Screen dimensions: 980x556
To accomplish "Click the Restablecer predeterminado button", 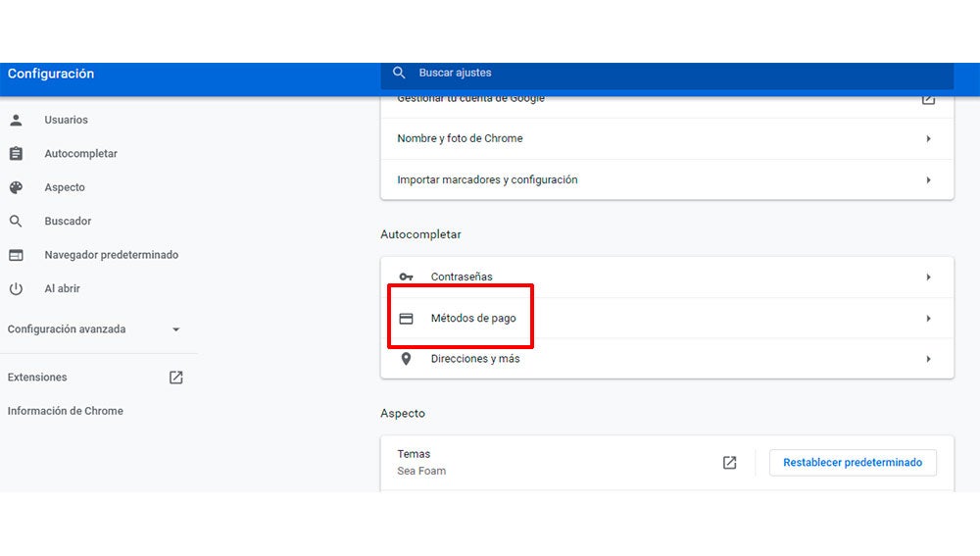I will click(853, 462).
